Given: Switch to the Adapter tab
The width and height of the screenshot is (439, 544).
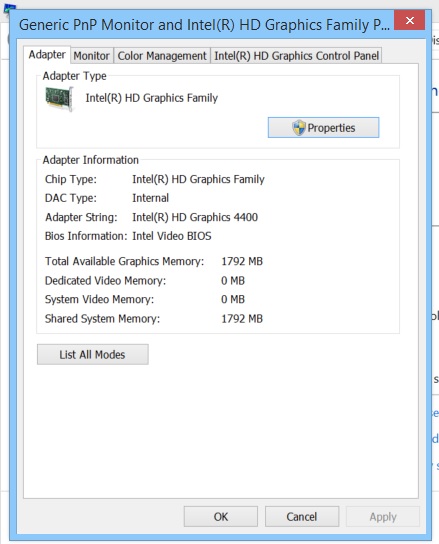Looking at the screenshot, I should click(x=47, y=55).
